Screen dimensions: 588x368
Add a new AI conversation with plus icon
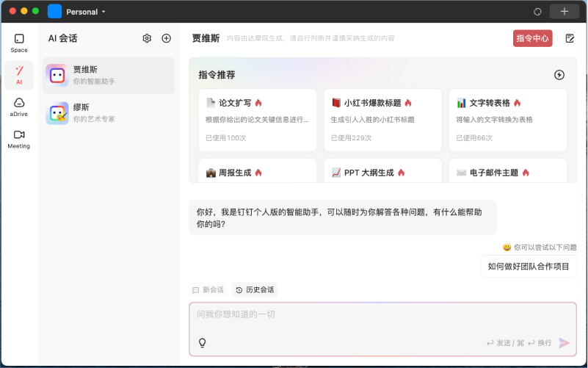pos(166,38)
